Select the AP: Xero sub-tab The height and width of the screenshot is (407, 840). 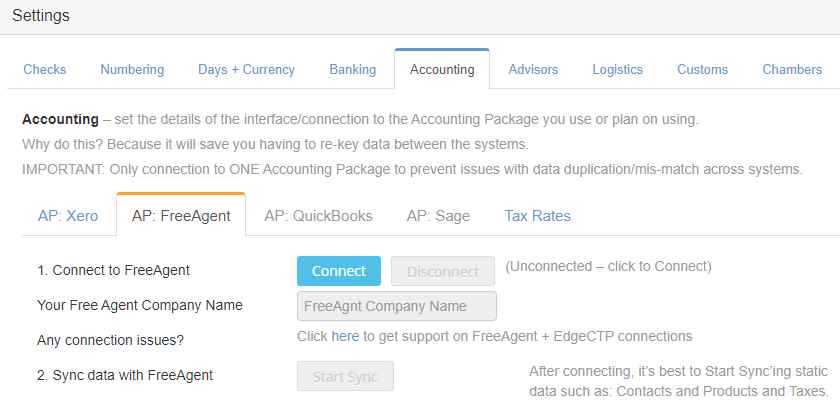pyautogui.click(x=68, y=216)
